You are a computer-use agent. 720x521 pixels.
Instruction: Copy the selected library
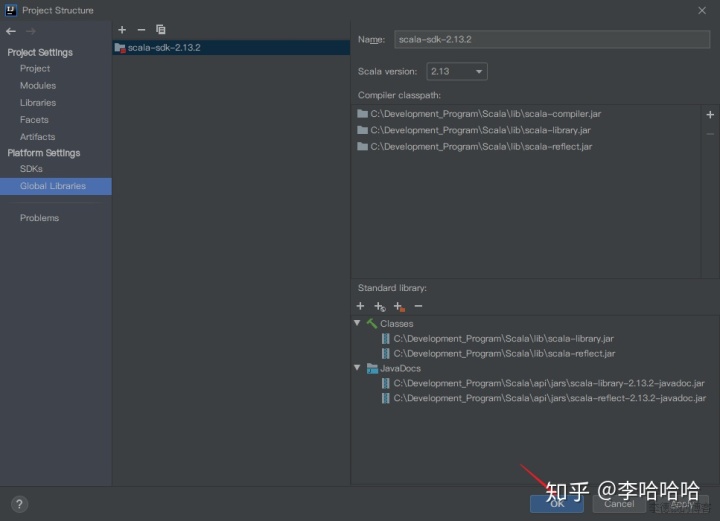tap(160, 30)
